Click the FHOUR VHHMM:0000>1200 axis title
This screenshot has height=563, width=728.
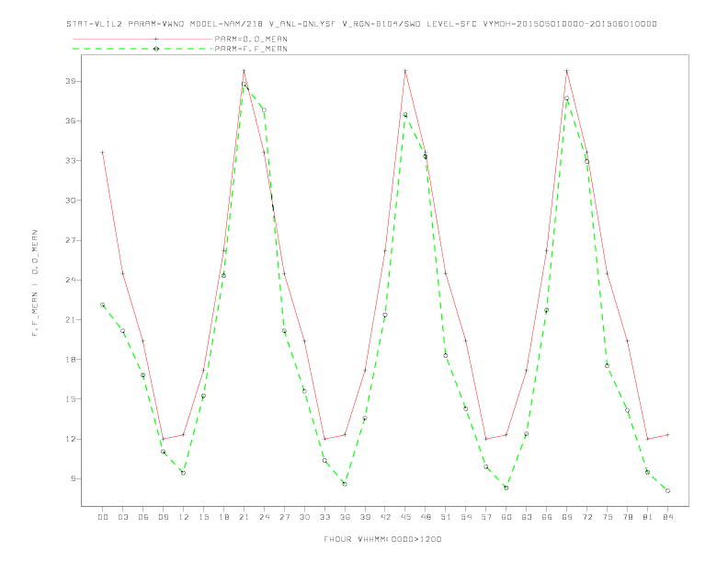tap(382, 539)
